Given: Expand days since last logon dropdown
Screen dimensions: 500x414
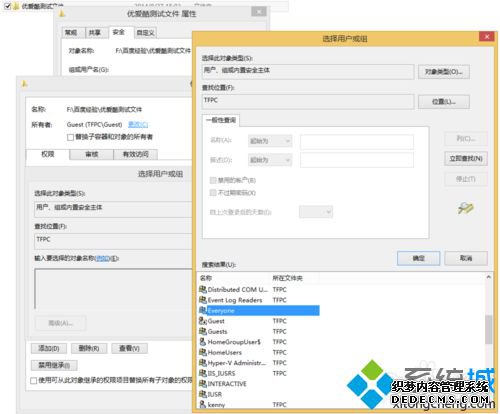Looking at the screenshot, I should (x=316, y=212).
